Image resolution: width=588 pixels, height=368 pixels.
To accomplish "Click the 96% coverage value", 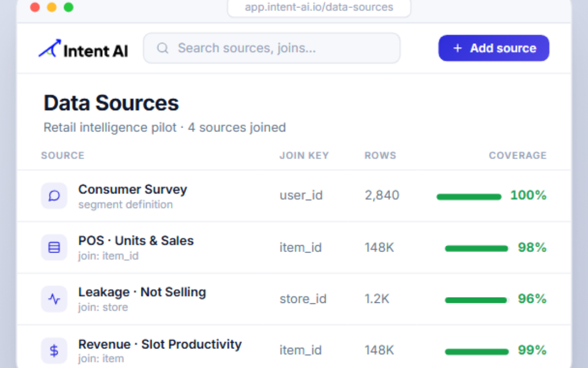I will [532, 299].
